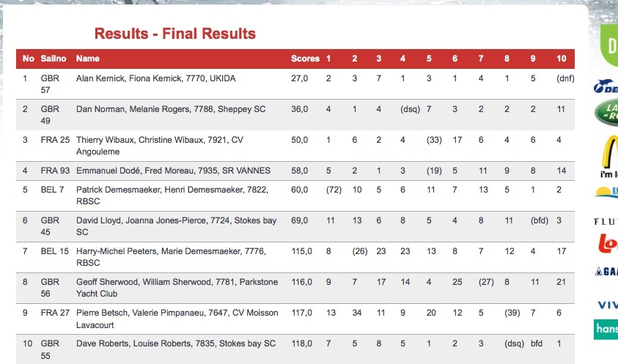618x364 pixels.
Task: Click the green shield badge logo
Action: click(609, 45)
